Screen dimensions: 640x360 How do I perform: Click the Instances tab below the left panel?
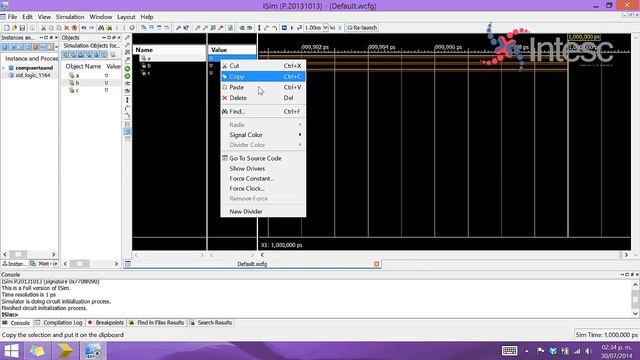15,264
